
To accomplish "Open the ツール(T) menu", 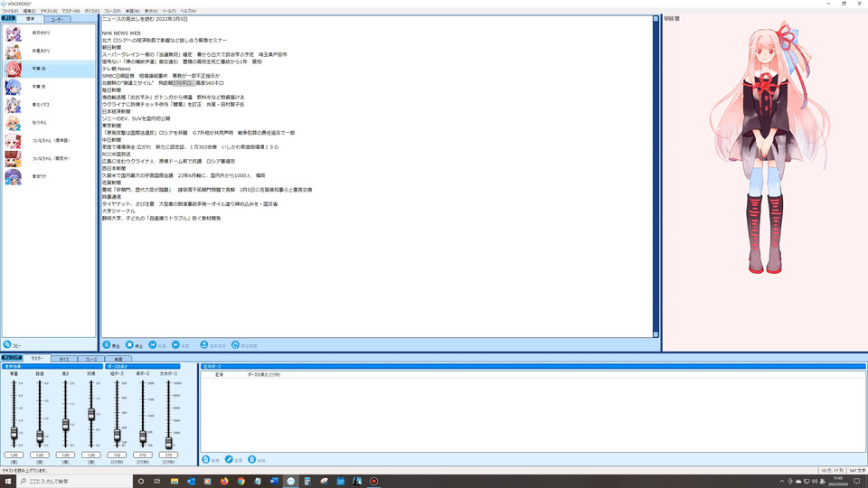I will click(x=169, y=11).
